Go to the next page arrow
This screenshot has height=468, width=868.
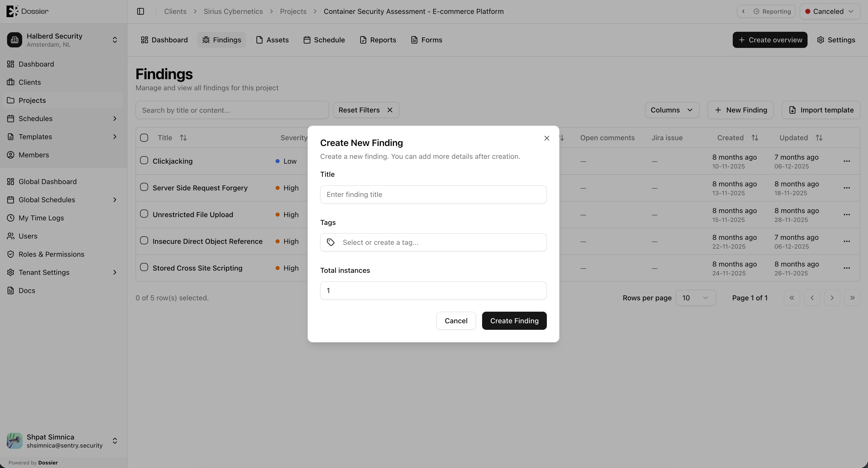[832, 298]
